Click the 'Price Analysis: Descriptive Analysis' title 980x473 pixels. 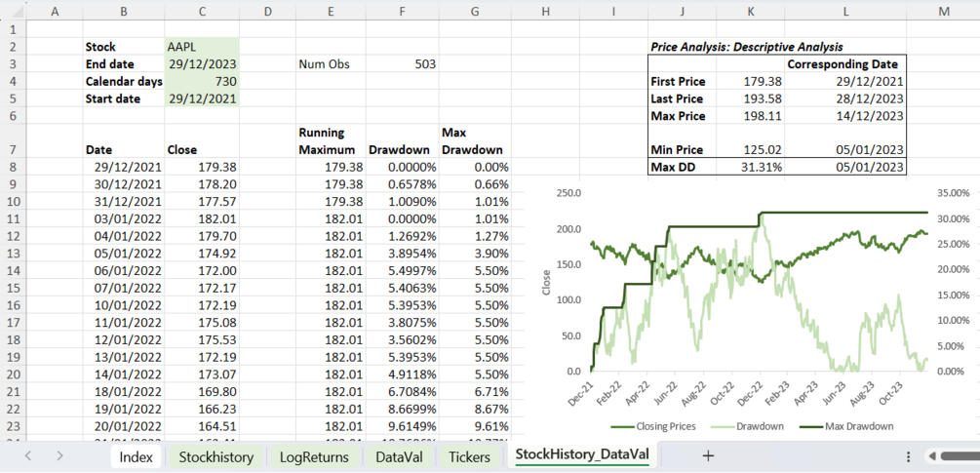click(746, 47)
